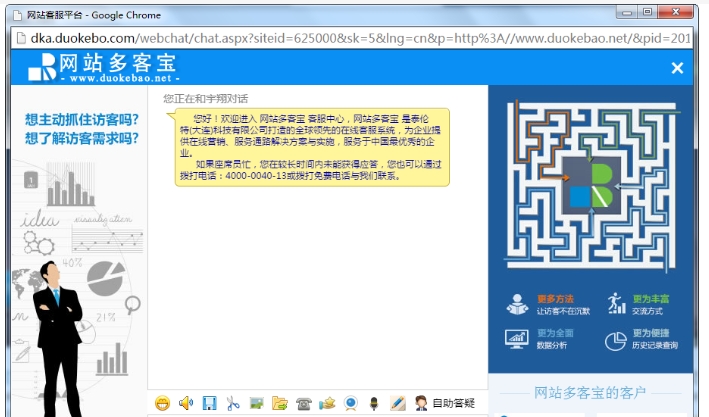
Task: Click the Chrome title bar page icon
Action: [18, 16]
